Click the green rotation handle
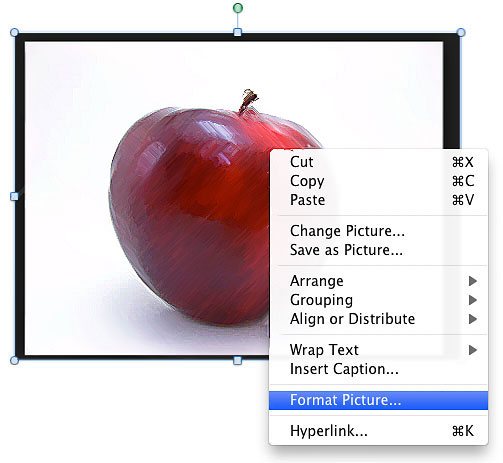Viewport: 503px width, 463px height. coord(237,8)
